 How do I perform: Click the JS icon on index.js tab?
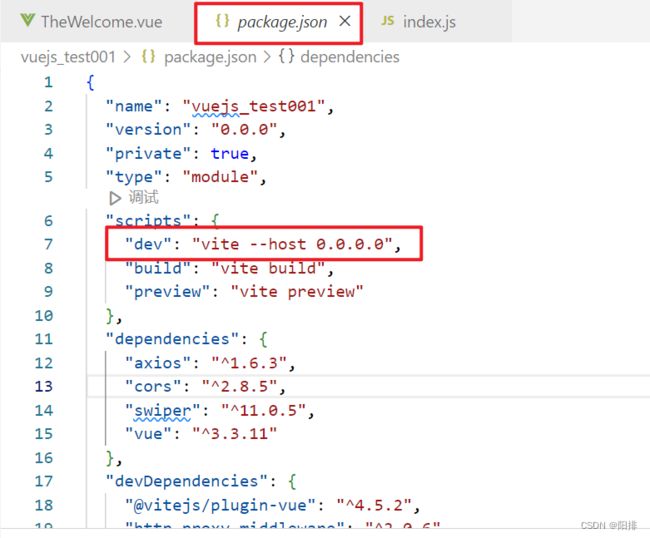click(388, 21)
